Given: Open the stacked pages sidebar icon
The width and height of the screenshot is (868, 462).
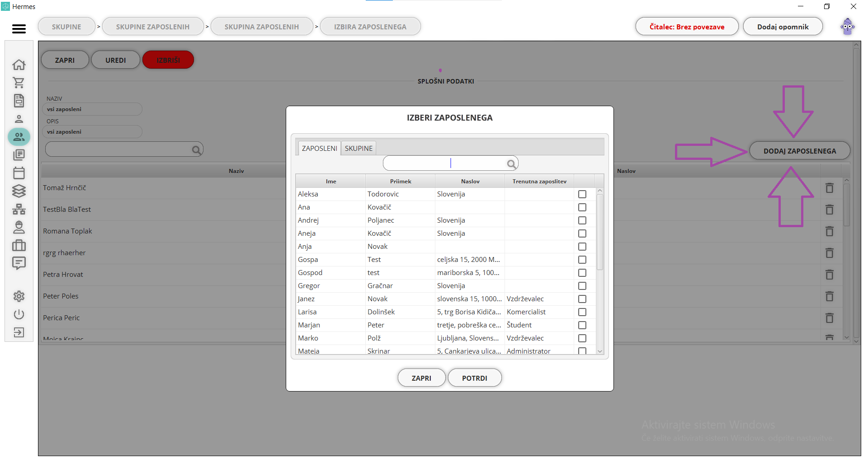Looking at the screenshot, I should pos(19,155).
